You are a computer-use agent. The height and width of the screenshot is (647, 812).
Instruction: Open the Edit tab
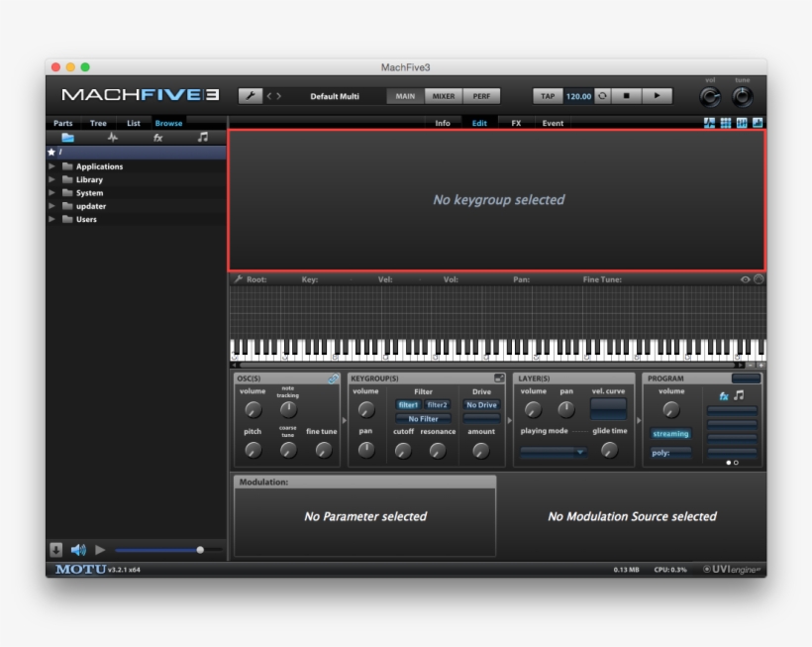pos(479,123)
